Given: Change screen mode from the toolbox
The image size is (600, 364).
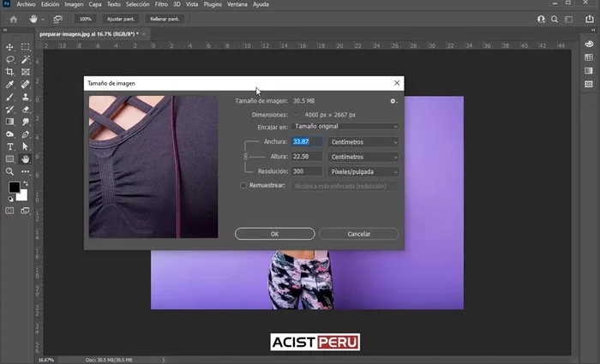Looking at the screenshot, I should click(x=25, y=211).
